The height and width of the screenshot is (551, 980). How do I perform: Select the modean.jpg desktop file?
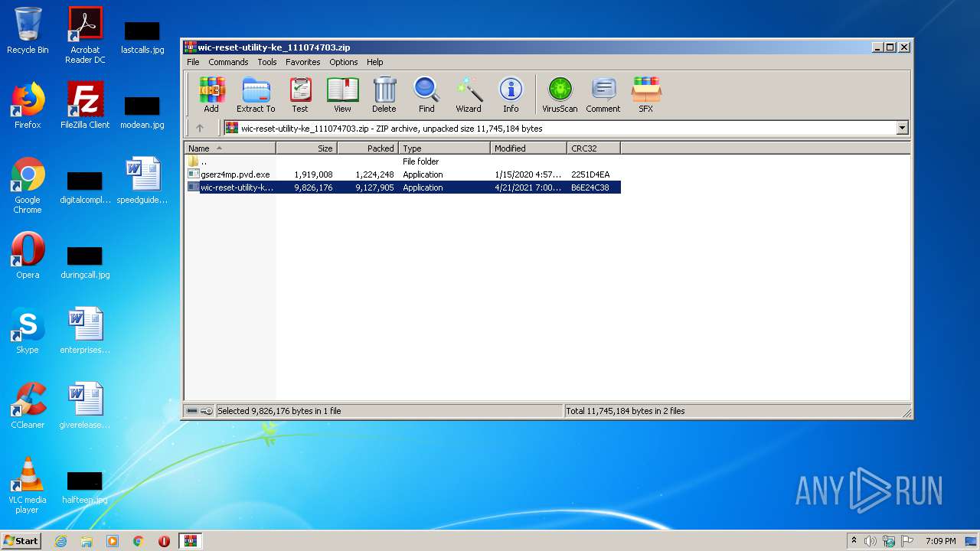pyautogui.click(x=142, y=112)
